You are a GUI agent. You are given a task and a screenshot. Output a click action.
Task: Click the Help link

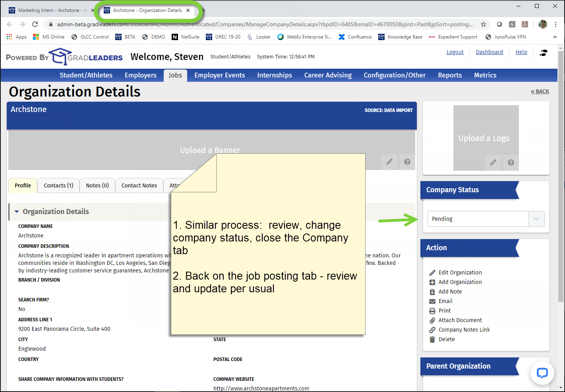[x=521, y=52]
